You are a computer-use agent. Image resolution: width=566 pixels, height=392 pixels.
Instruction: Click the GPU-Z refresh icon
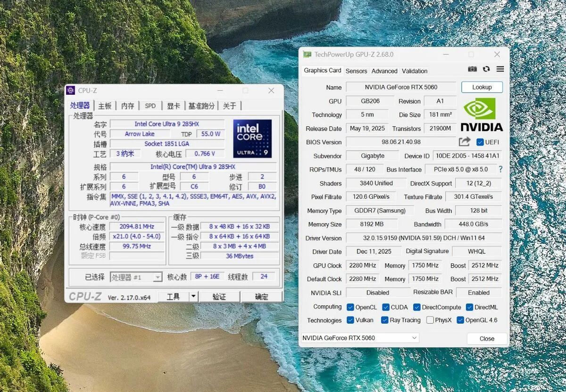pos(486,69)
